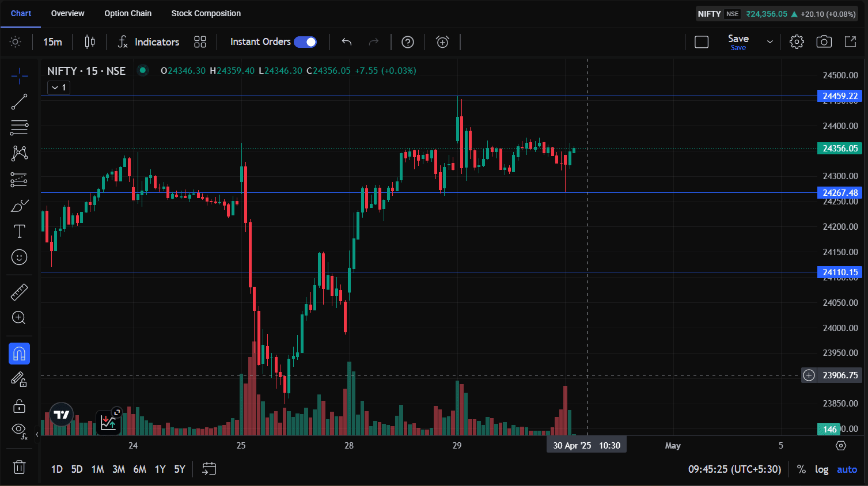Toggle the magnet snap mode

tap(19, 354)
